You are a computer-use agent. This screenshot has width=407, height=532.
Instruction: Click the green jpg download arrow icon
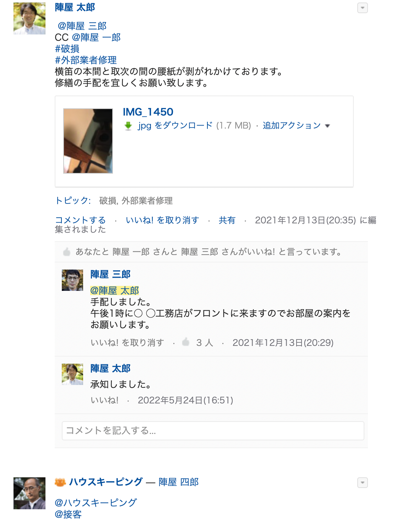128,126
